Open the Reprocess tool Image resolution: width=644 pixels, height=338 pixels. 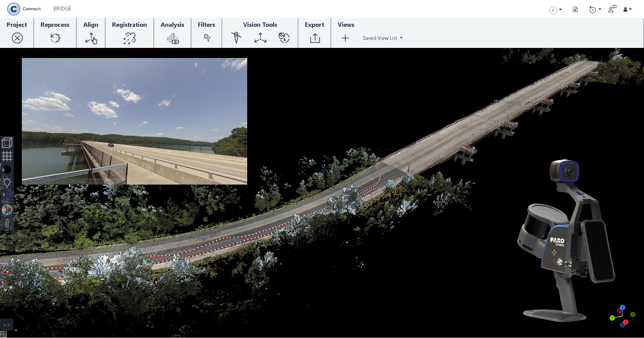pyautogui.click(x=55, y=38)
